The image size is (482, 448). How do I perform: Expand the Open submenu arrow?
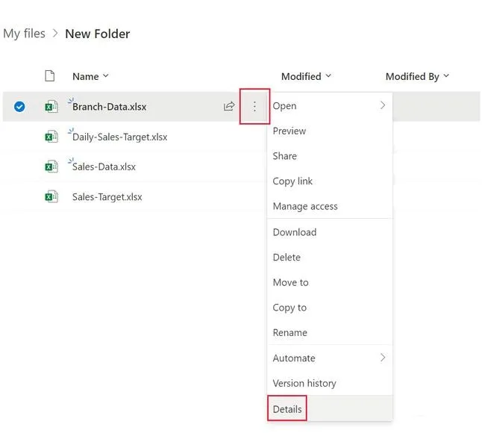point(383,105)
